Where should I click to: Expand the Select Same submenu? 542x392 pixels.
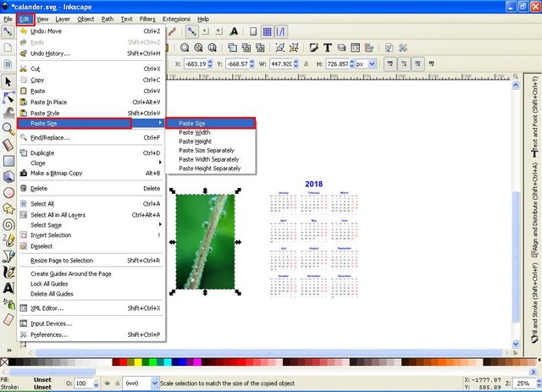(90, 225)
